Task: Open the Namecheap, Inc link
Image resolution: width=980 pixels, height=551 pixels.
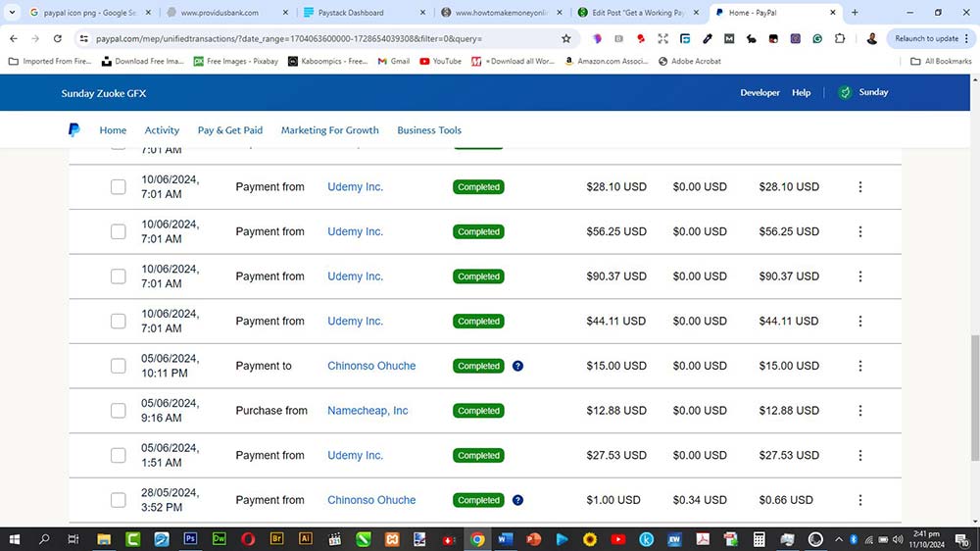Action: pyautogui.click(x=367, y=410)
